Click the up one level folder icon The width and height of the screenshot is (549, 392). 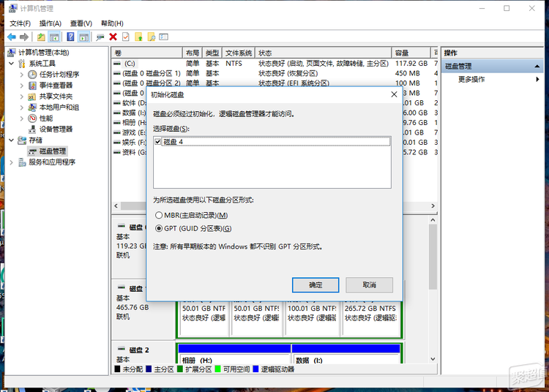(x=41, y=37)
